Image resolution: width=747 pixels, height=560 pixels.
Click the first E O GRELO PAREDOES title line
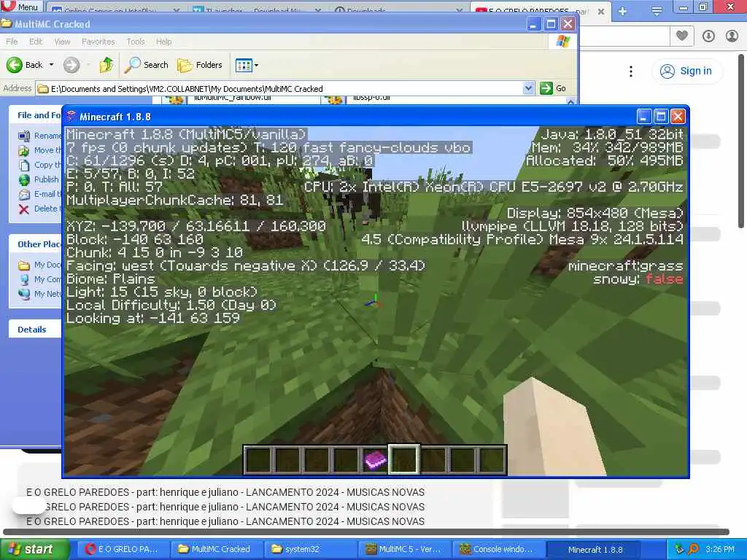click(x=225, y=492)
